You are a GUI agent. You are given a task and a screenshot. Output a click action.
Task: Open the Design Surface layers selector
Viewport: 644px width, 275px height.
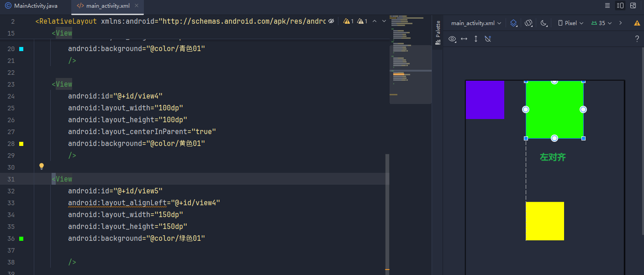click(x=514, y=23)
